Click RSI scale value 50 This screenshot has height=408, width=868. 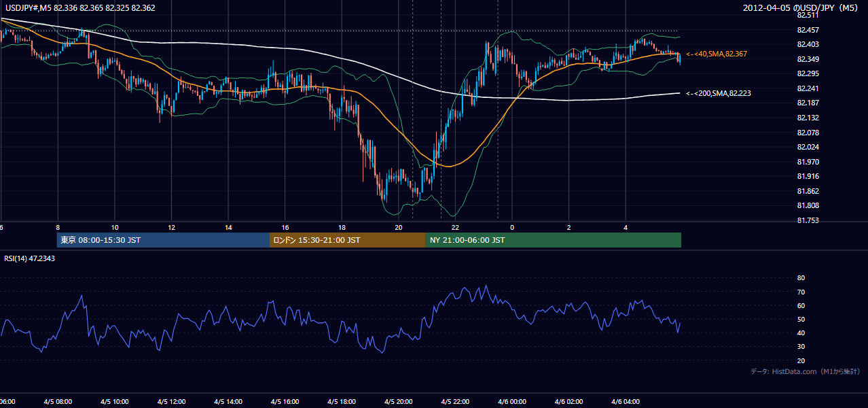(801, 319)
